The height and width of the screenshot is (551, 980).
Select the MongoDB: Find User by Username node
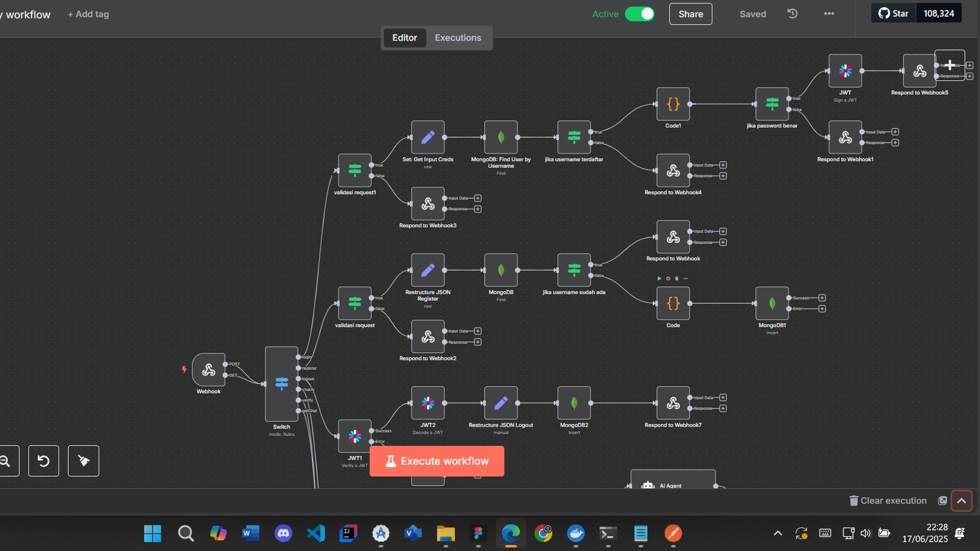500,137
